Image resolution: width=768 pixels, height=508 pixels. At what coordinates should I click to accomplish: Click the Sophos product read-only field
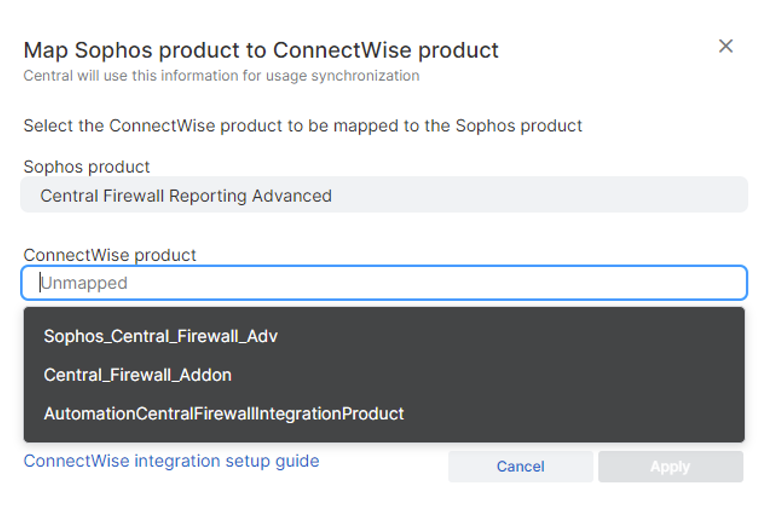(x=384, y=196)
